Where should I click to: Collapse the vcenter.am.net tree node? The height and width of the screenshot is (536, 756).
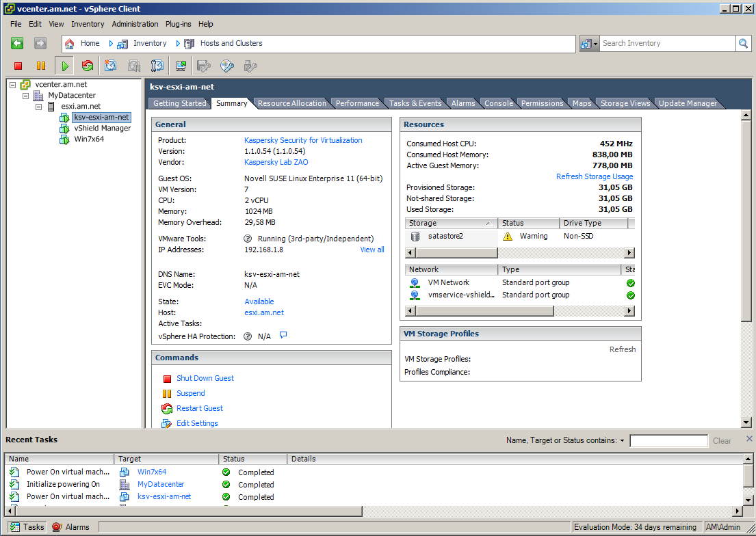[x=12, y=85]
